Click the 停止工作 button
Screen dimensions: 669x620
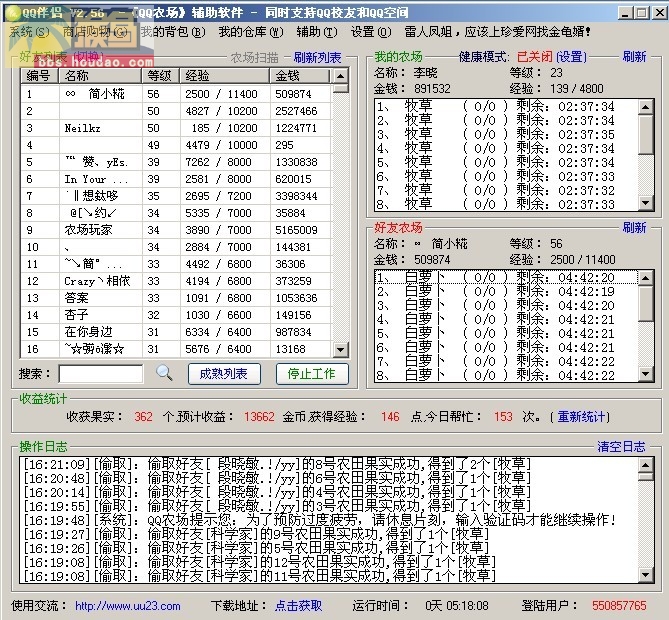point(312,374)
